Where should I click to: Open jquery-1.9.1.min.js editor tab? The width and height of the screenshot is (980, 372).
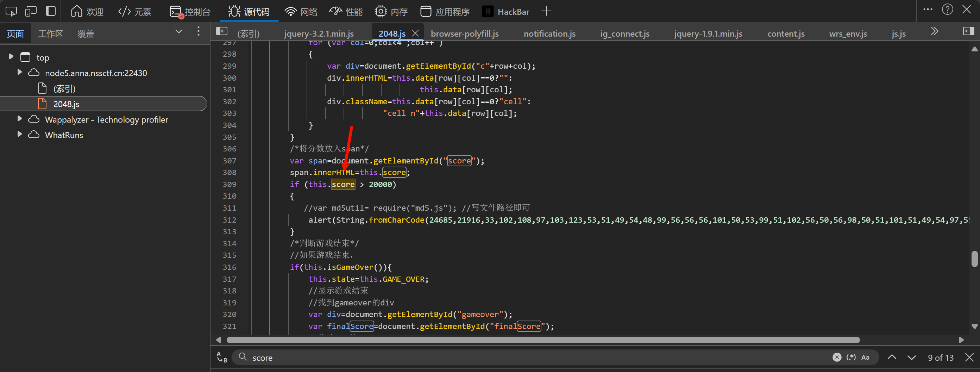pyautogui.click(x=708, y=34)
